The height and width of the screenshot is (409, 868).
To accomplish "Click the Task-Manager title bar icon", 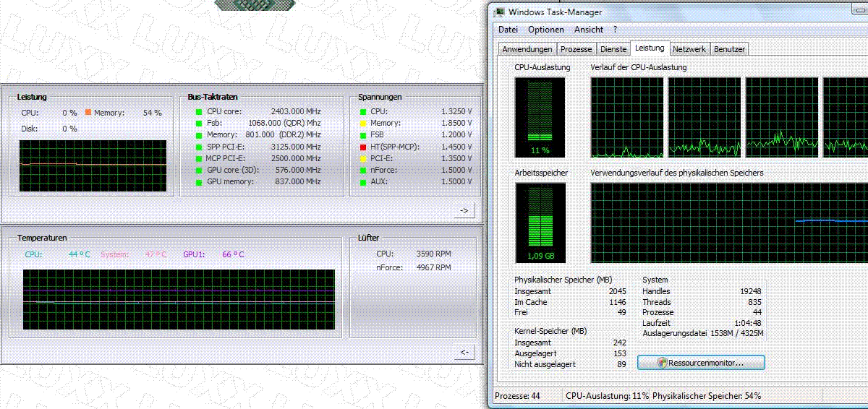I will (x=500, y=12).
